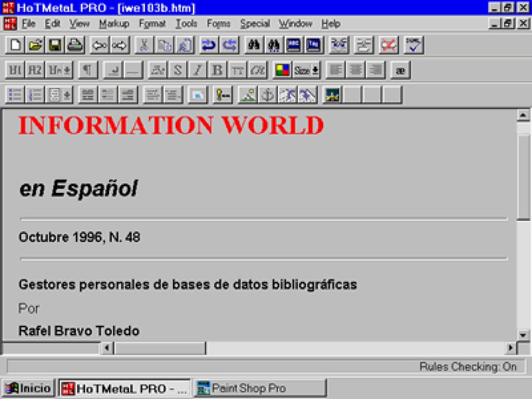
Task: Open the Window menu
Action: 296,24
